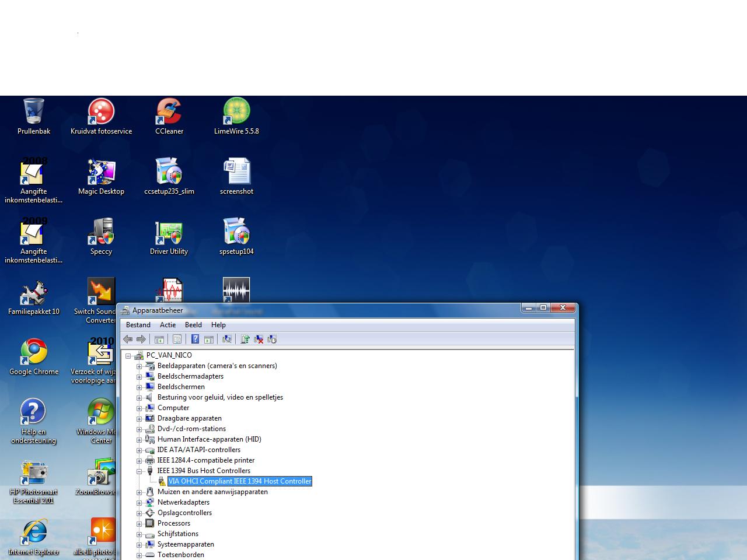Toggle the console tree pane button
This screenshot has height=560, width=747.
click(x=159, y=339)
